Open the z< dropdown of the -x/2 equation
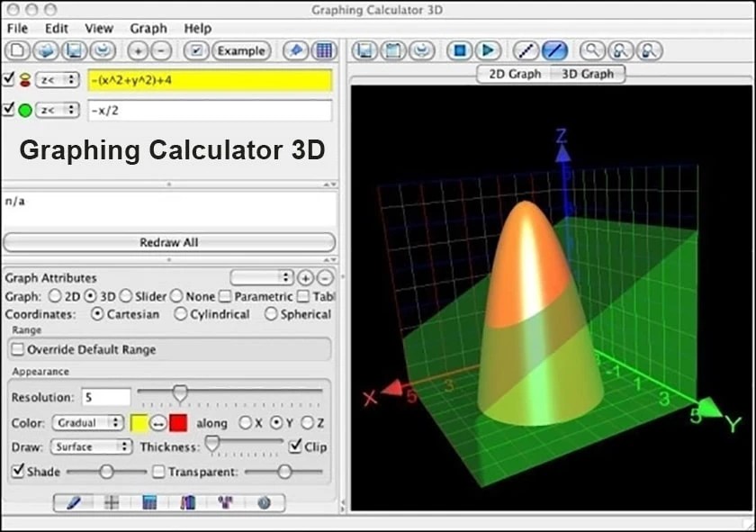The image size is (756, 532). pos(58,111)
